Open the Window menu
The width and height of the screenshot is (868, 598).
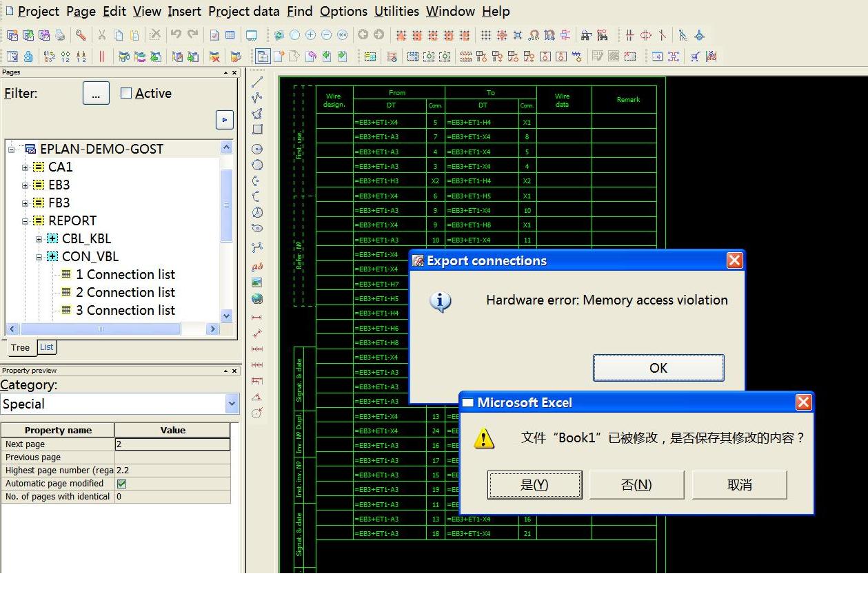click(x=450, y=11)
